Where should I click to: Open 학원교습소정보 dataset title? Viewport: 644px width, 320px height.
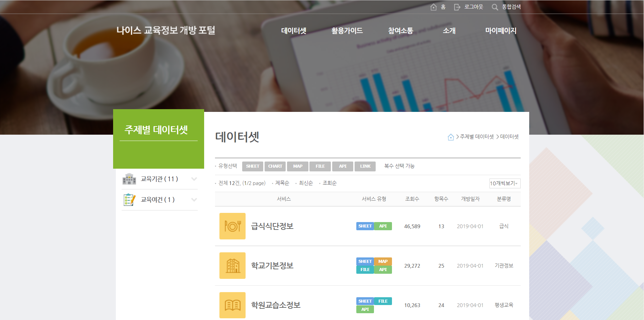[x=276, y=305]
